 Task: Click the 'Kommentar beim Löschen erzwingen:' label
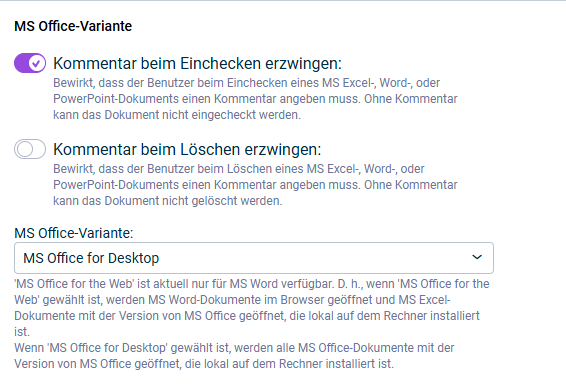[x=187, y=149]
